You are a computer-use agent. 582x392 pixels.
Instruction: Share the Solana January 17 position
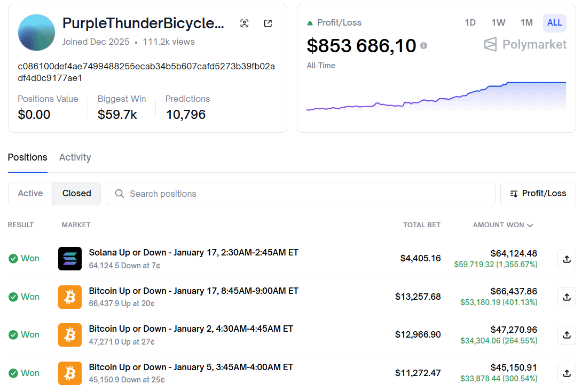coord(567,259)
